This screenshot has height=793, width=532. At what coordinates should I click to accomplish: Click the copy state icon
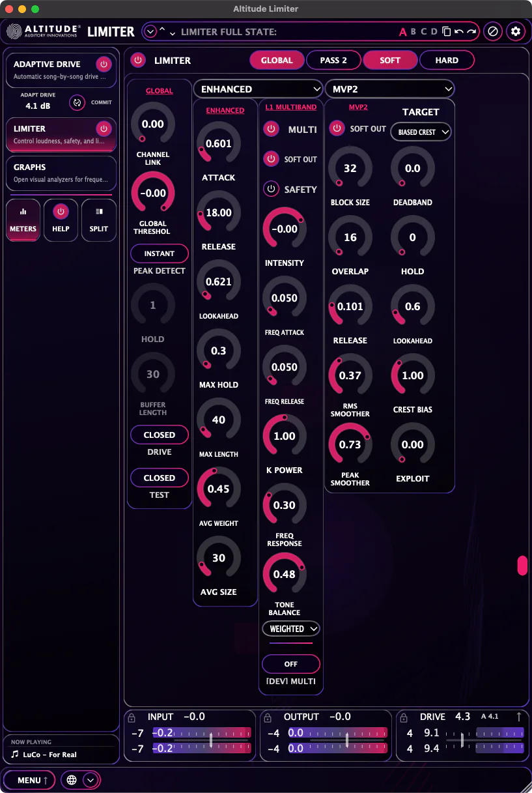(446, 31)
